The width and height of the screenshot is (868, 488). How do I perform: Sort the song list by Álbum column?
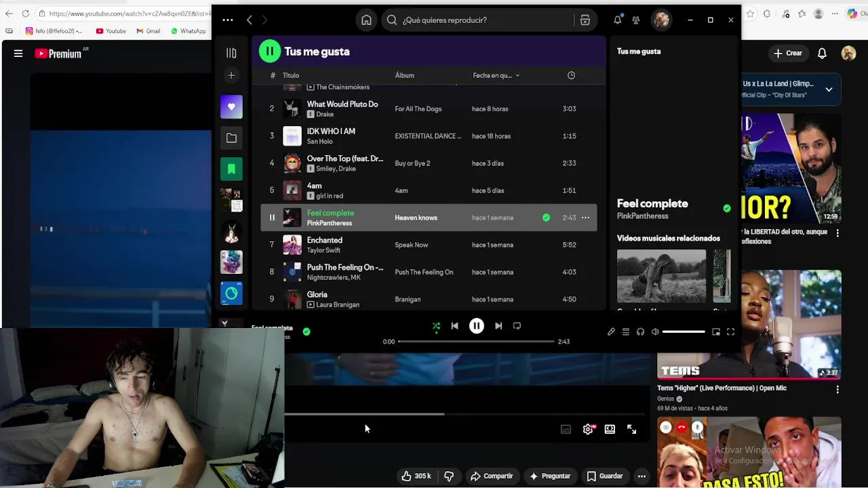[405, 75]
